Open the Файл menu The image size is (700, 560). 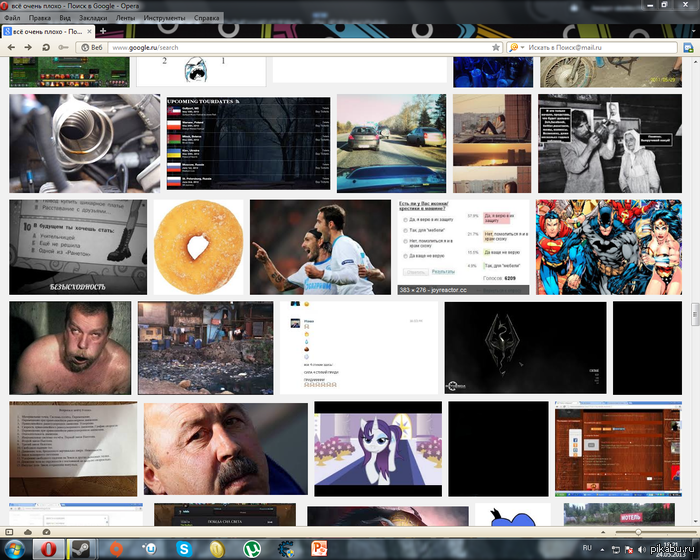(x=12, y=18)
